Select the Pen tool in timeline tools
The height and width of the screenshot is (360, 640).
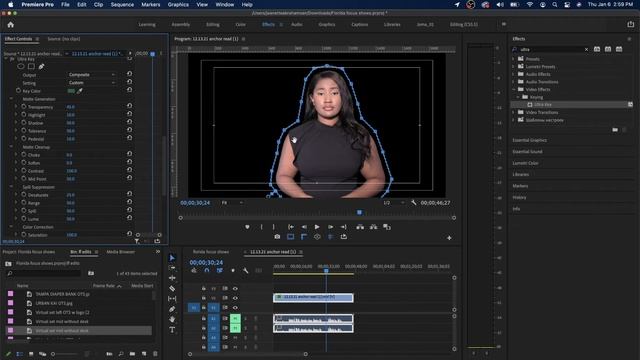172,309
